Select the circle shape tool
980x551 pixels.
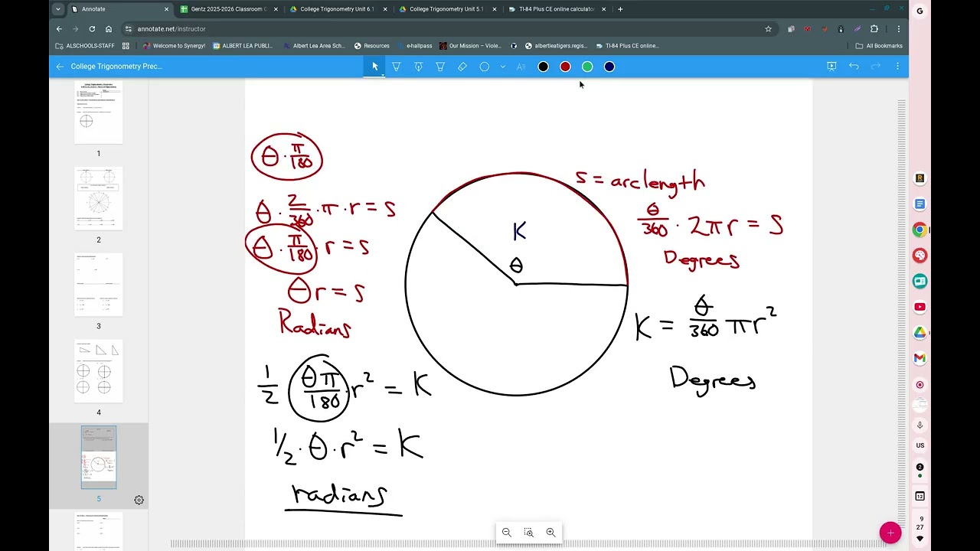pos(485,67)
